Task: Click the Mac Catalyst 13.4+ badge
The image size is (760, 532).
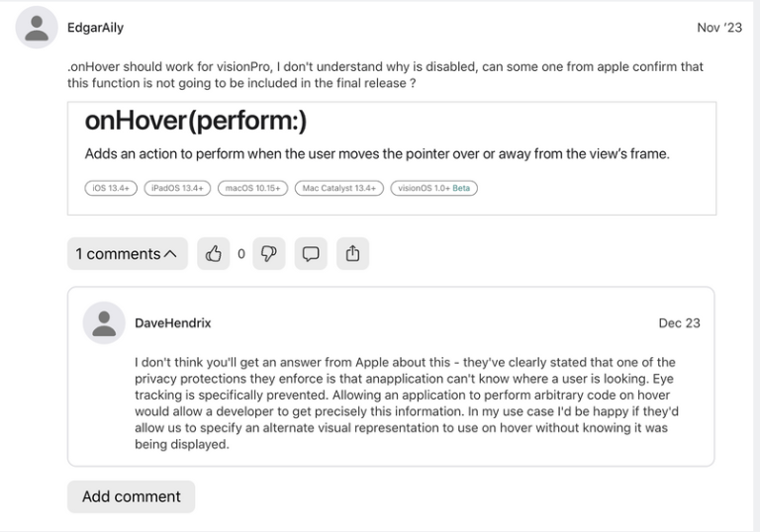Action: [x=339, y=188]
